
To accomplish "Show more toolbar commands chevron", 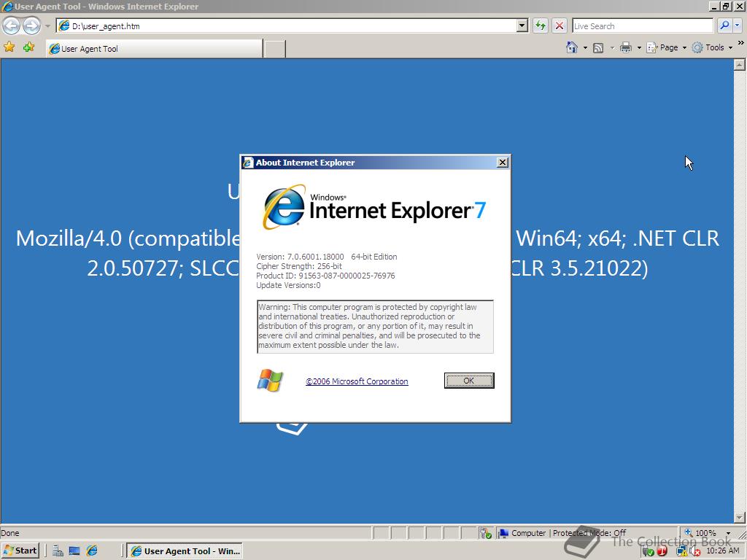I will [741, 43].
